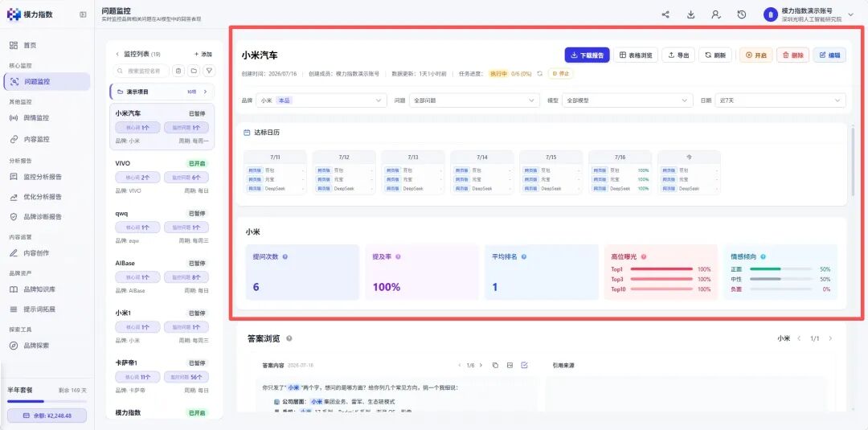This screenshot has height=430, width=868.
Task: Click the help icon next to 高位曝光
Action: pyautogui.click(x=644, y=256)
